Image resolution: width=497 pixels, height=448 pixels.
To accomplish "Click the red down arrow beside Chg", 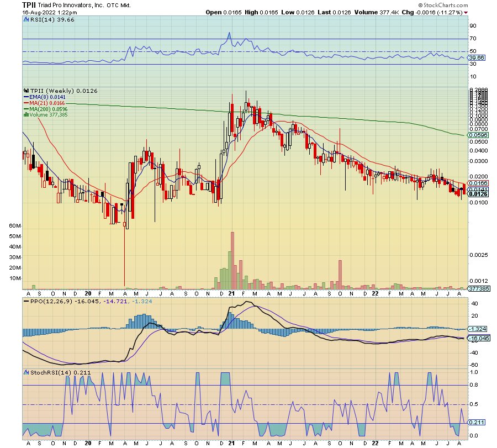I will (x=466, y=13).
